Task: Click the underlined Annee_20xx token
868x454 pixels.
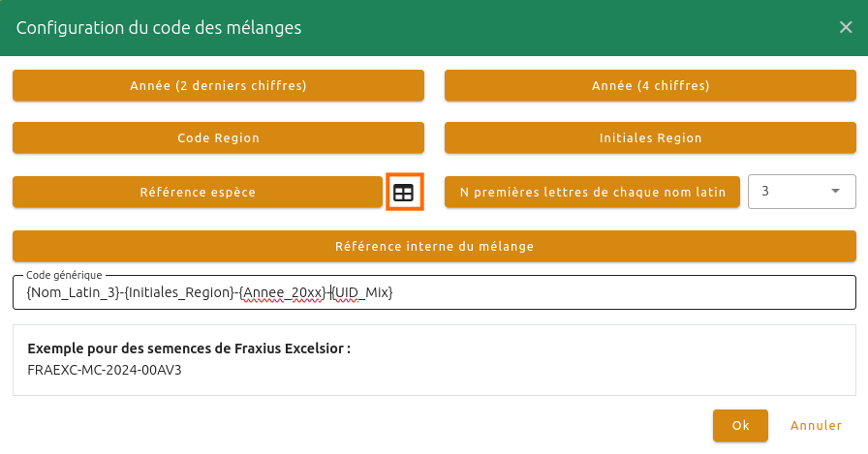Action: 282,292
